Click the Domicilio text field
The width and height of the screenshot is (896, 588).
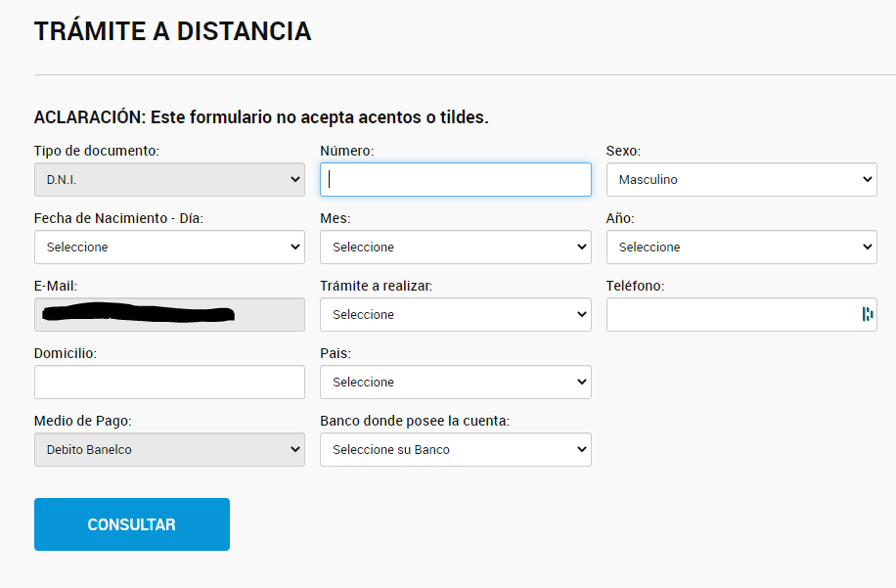coord(169,382)
